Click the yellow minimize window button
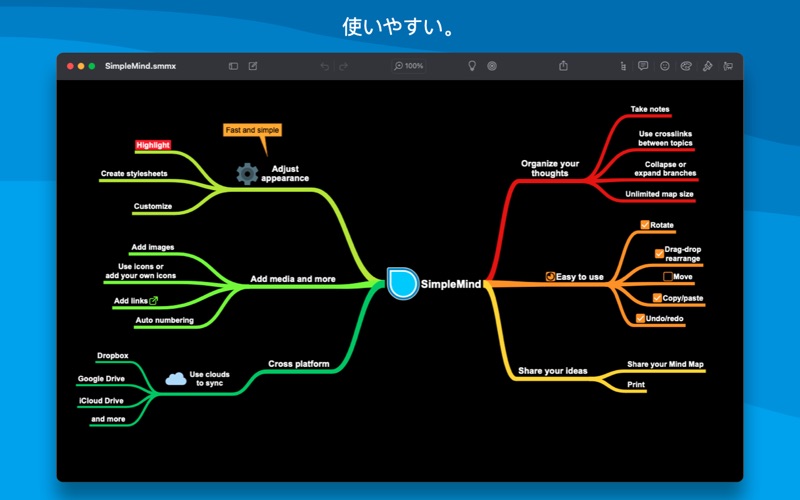The height and width of the screenshot is (500, 800). (81, 66)
